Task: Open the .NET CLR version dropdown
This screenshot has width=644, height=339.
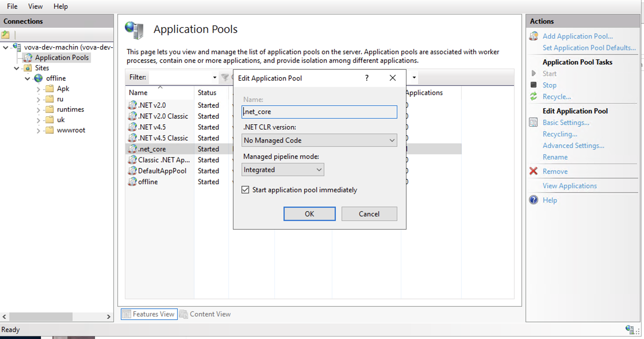Action: pos(319,140)
